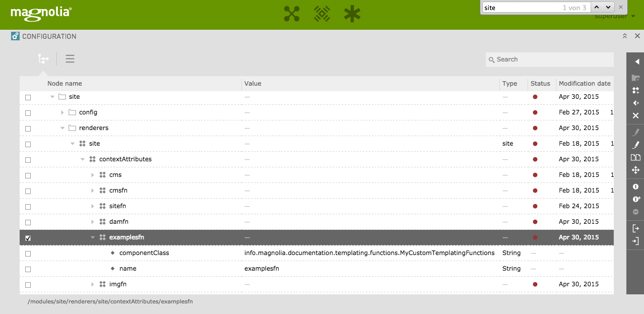Click the name property value examplesfn
Screen dimensions: 644x314
coord(262,269)
